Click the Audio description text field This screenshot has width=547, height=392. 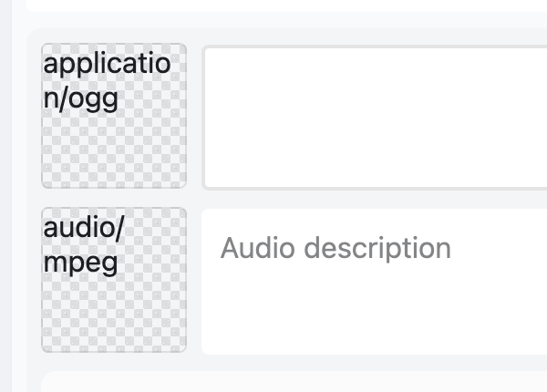[x=374, y=281]
